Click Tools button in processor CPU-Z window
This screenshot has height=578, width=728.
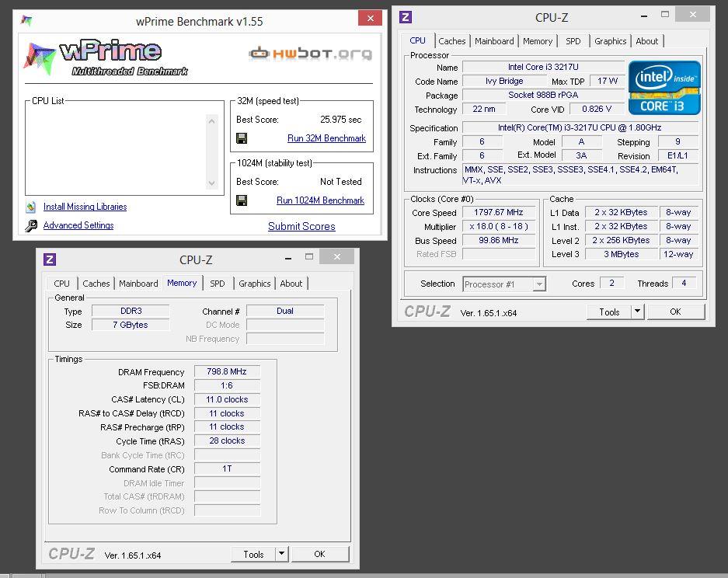point(609,312)
